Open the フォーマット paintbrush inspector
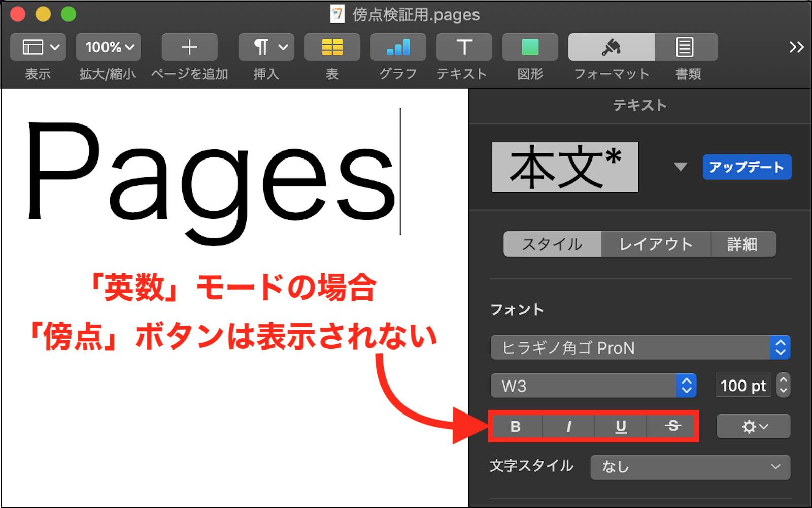This screenshot has width=812, height=508. [x=611, y=47]
